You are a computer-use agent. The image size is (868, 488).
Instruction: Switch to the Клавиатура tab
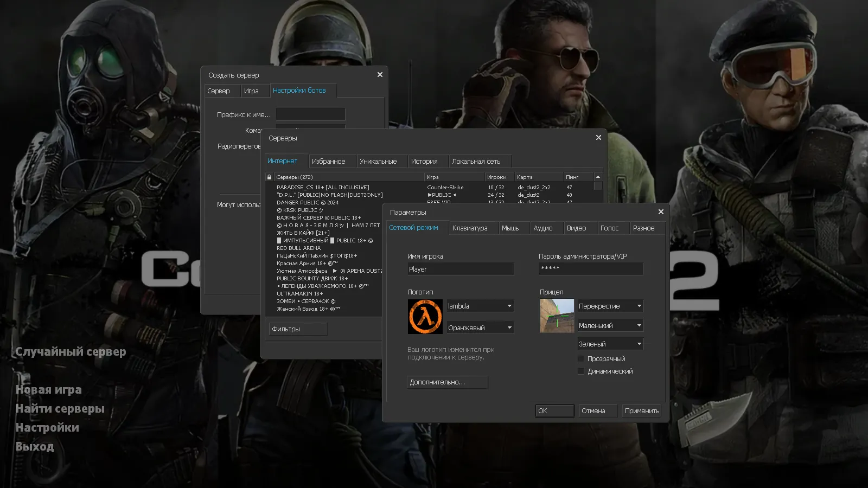pos(470,228)
